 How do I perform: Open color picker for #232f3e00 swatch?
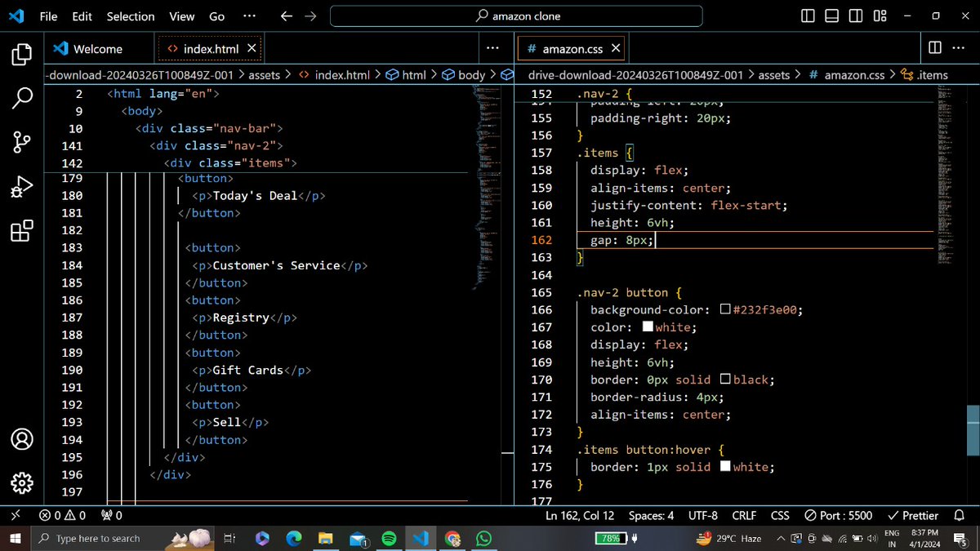725,309
